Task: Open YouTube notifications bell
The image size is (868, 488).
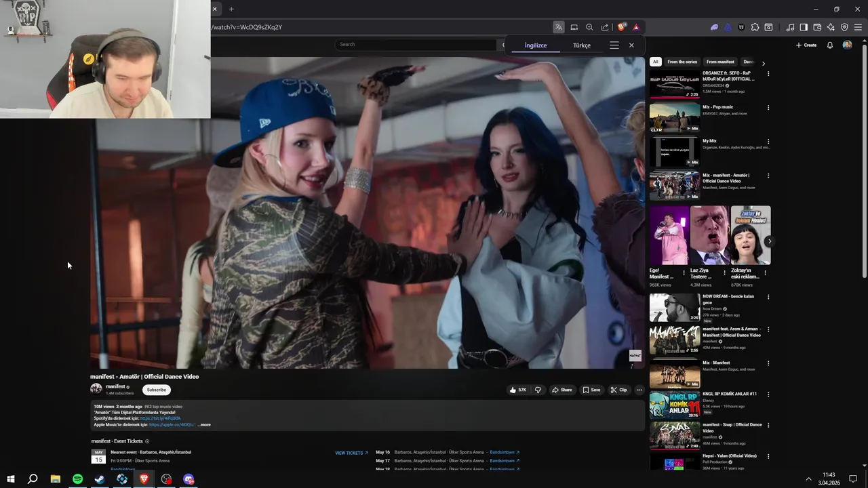Action: pos(830,45)
